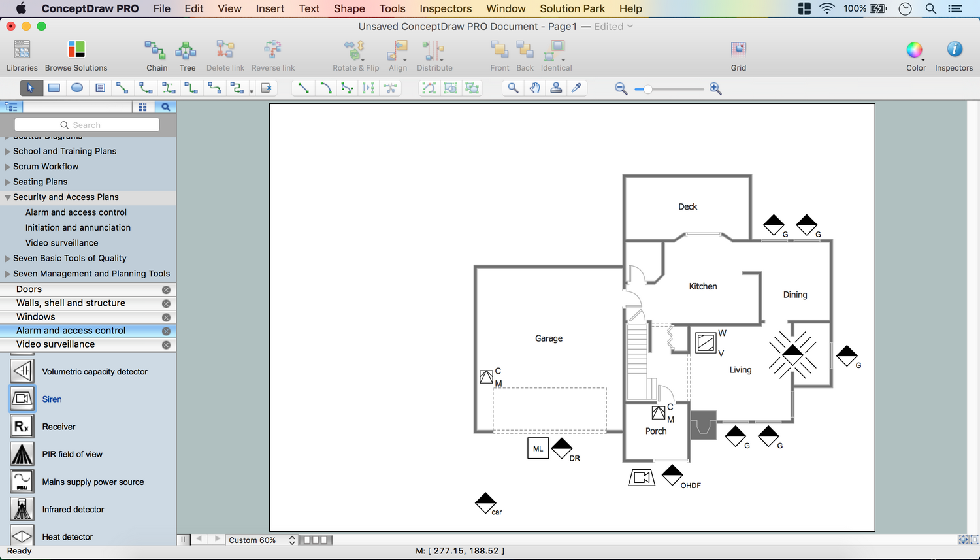Select the Siren library shape

click(x=22, y=399)
